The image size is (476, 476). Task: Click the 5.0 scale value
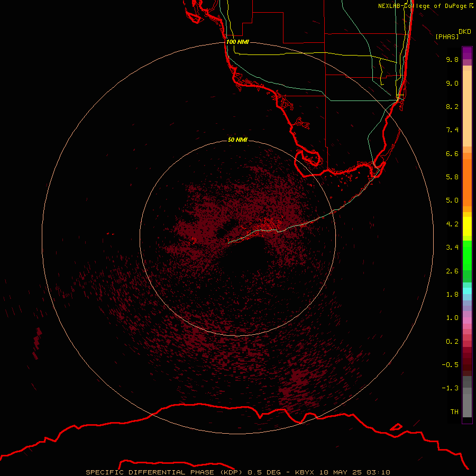click(x=452, y=200)
